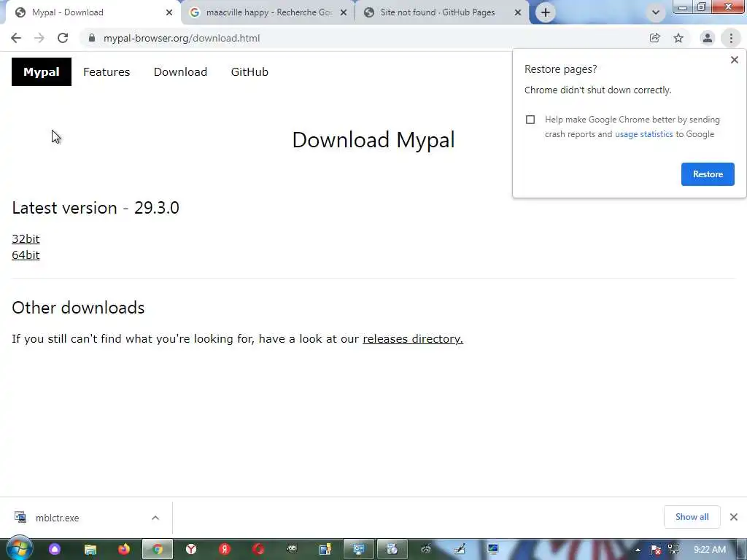
Task: Open the releases directory link
Action: 413,338
